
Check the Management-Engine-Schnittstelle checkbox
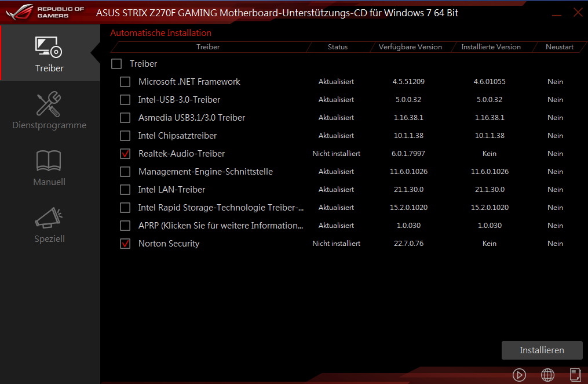pos(125,172)
